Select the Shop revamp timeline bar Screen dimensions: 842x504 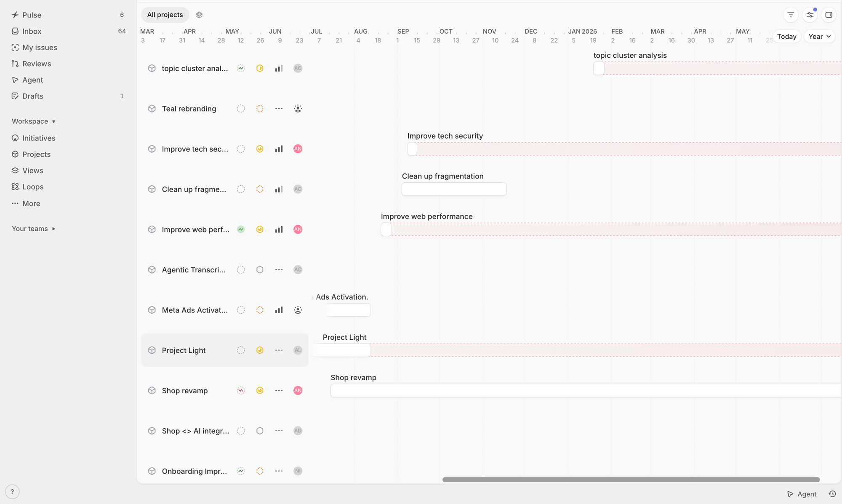586,391
